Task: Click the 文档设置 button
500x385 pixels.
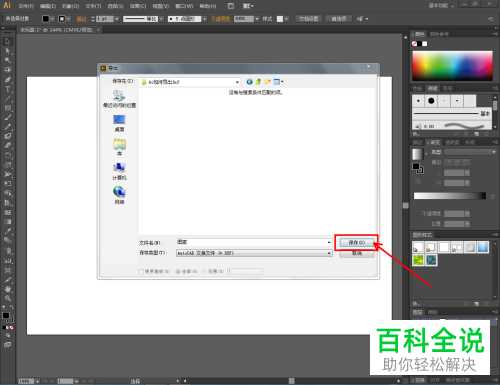Action: [x=308, y=19]
